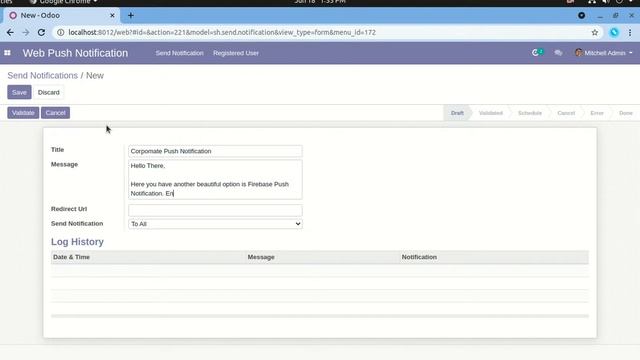Open Registered User menu
The height and width of the screenshot is (360, 640).
pos(236,53)
